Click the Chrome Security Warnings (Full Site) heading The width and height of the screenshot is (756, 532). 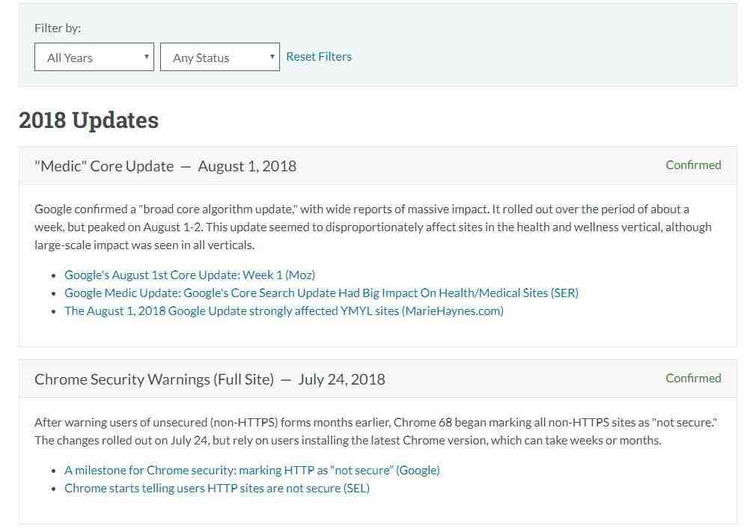154,379
